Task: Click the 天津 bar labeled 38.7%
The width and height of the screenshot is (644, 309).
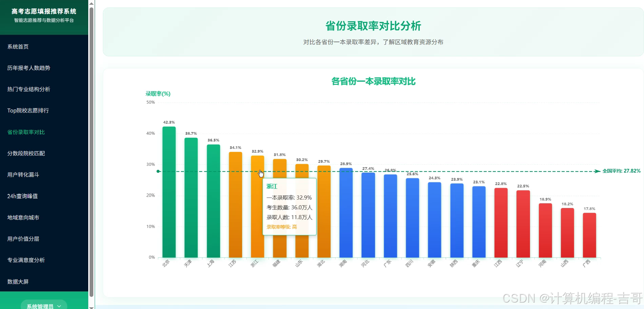Action: pyautogui.click(x=191, y=198)
